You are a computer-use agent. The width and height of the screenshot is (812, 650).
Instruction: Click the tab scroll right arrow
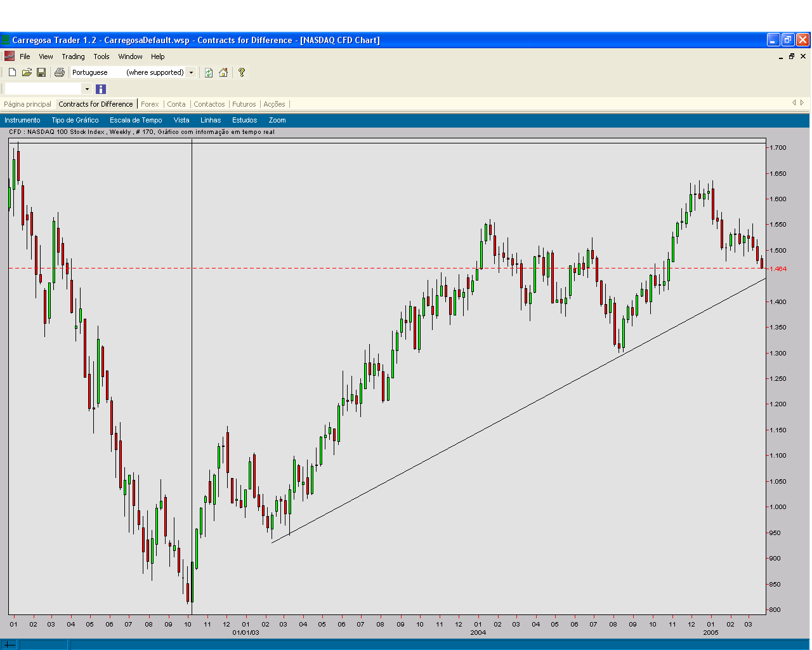click(802, 101)
